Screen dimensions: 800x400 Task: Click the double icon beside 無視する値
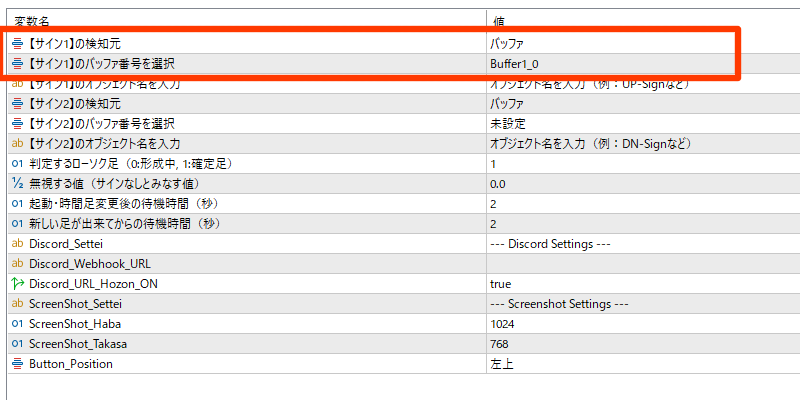[x=17, y=184]
